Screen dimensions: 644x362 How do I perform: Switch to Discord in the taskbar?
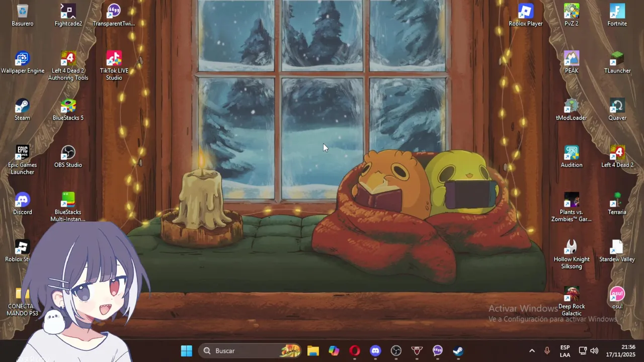[375, 350]
